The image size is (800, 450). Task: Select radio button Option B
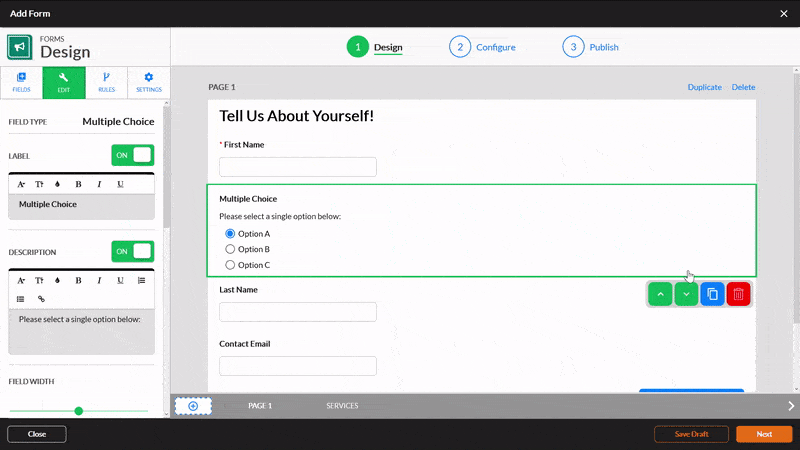coord(230,249)
